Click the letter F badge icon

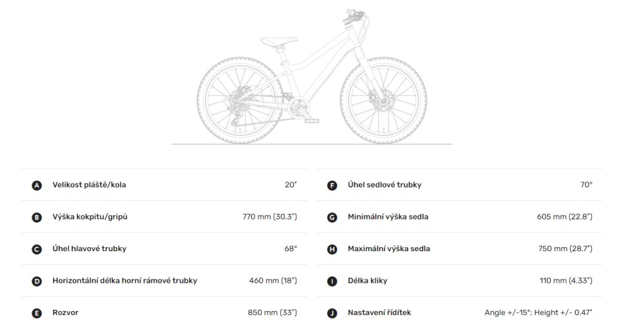click(x=332, y=186)
